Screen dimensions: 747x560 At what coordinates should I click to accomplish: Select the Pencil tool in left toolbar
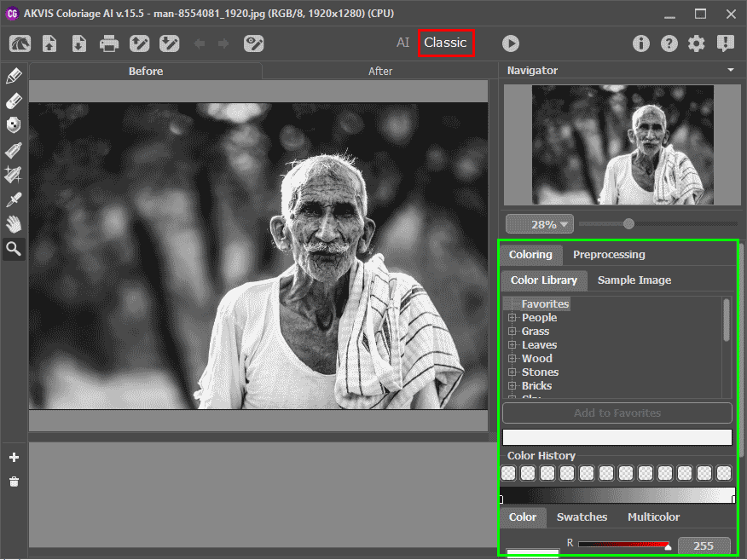tap(14, 77)
